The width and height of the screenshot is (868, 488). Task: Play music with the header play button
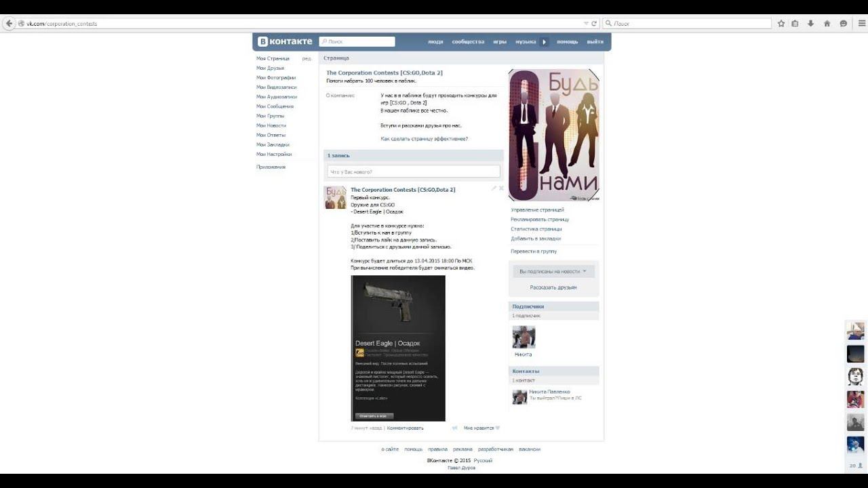coord(544,41)
